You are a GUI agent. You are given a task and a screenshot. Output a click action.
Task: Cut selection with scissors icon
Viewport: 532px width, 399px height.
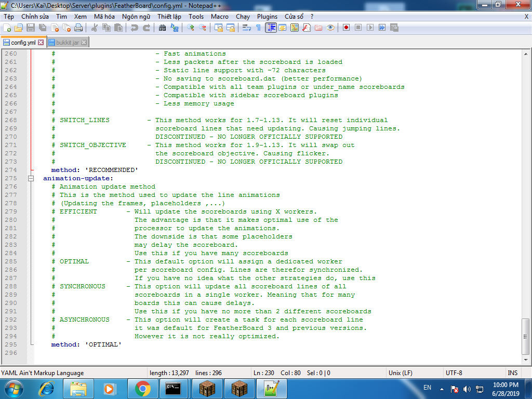[95, 28]
